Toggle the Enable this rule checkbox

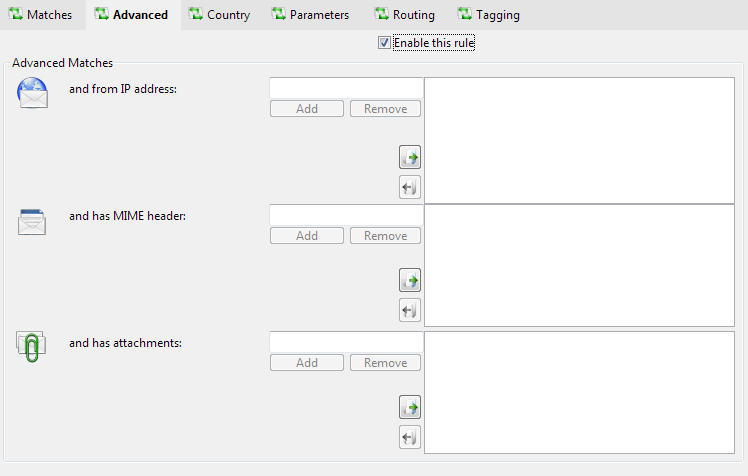click(x=385, y=43)
